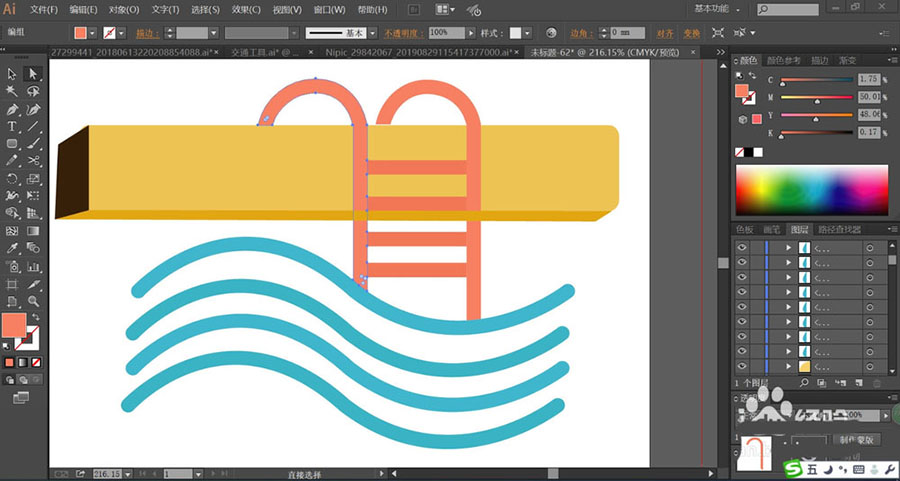The height and width of the screenshot is (481, 900).
Task: Select the Eyedropper tool
Action: pyautogui.click(x=12, y=248)
